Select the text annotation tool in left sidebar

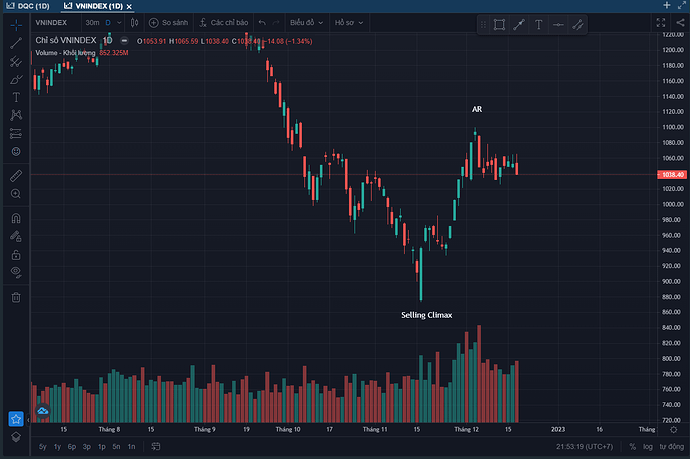[x=16, y=97]
